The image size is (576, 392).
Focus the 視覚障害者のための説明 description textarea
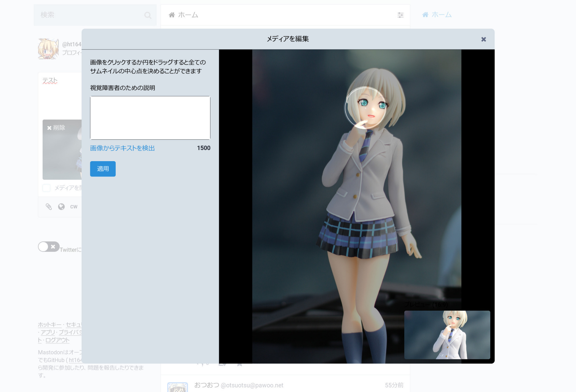150,118
